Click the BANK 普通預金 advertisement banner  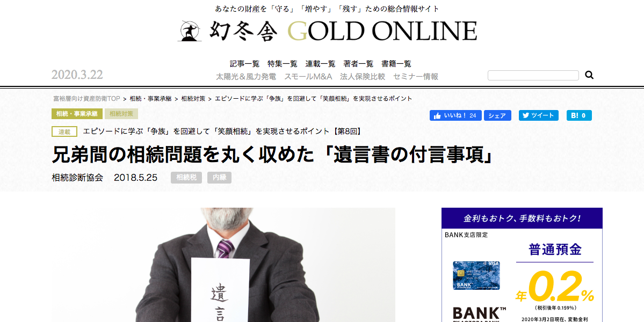(x=522, y=265)
